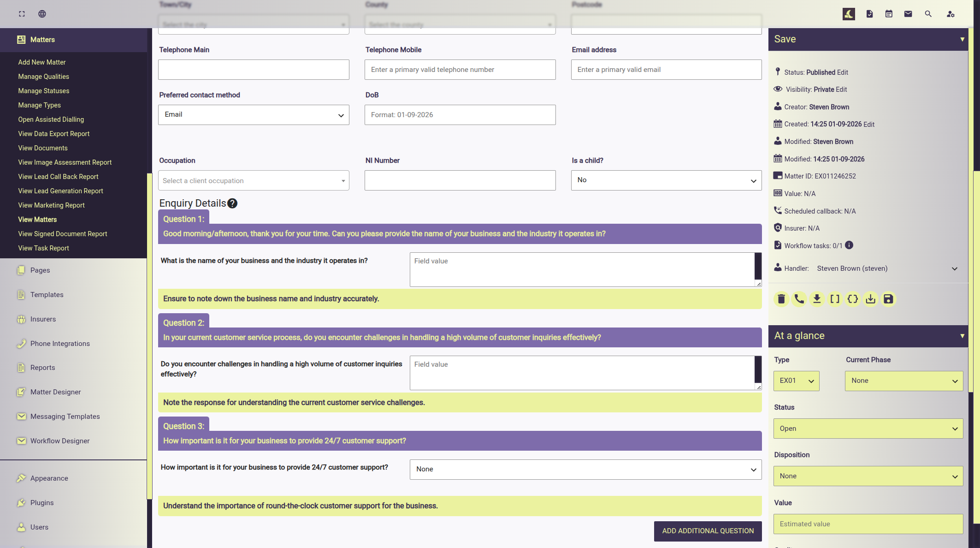This screenshot has height=548, width=980.
Task: Open the mail envelope icon
Action: [x=908, y=14]
